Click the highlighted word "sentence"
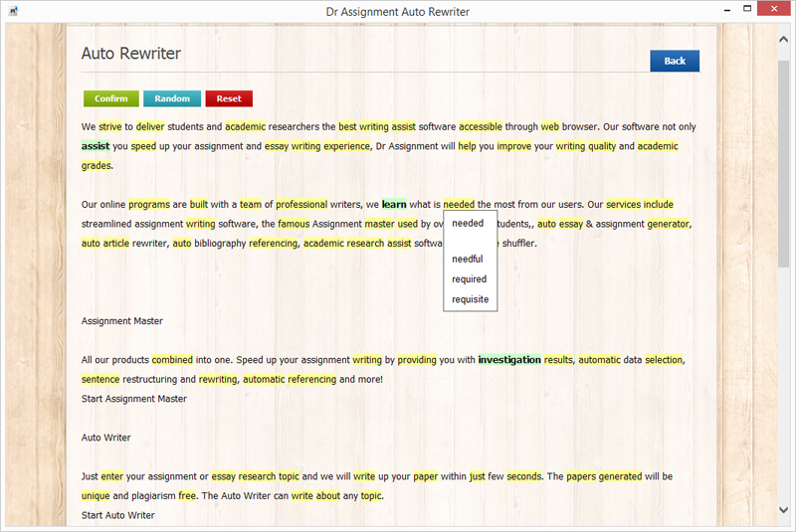The width and height of the screenshot is (796, 532). 100,379
